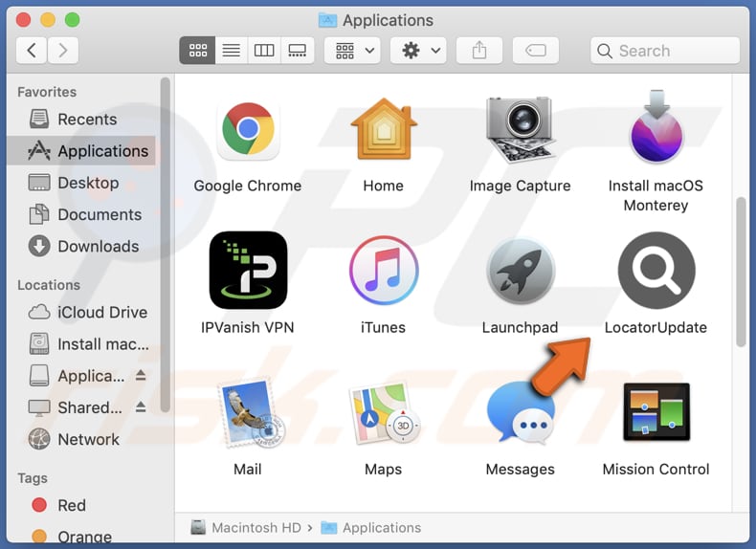Select the Home app icon
The height and width of the screenshot is (549, 756).
pos(384,129)
